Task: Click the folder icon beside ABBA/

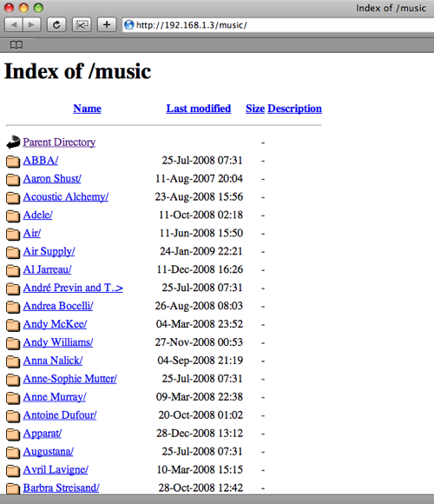Action: pyautogui.click(x=13, y=161)
